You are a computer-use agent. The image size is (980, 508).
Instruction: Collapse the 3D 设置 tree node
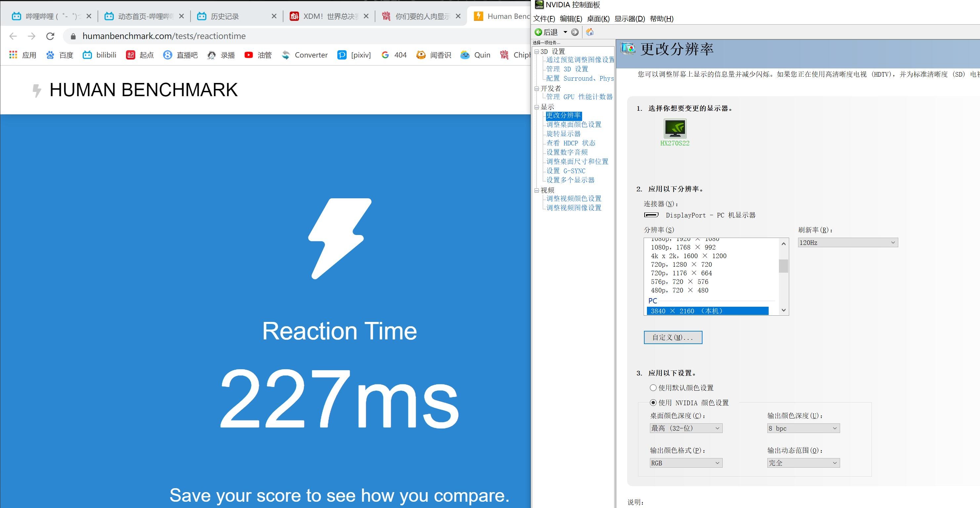537,51
